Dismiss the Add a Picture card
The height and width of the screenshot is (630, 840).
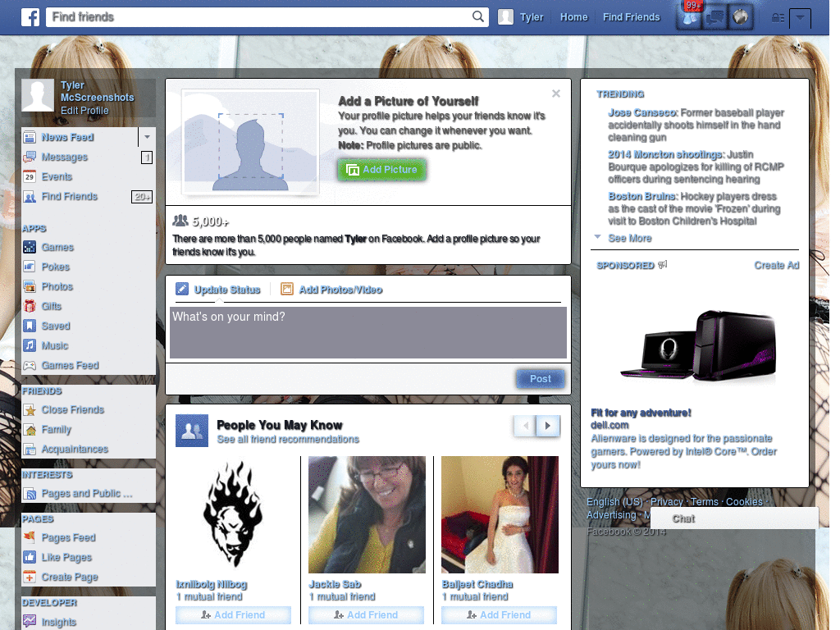point(556,94)
